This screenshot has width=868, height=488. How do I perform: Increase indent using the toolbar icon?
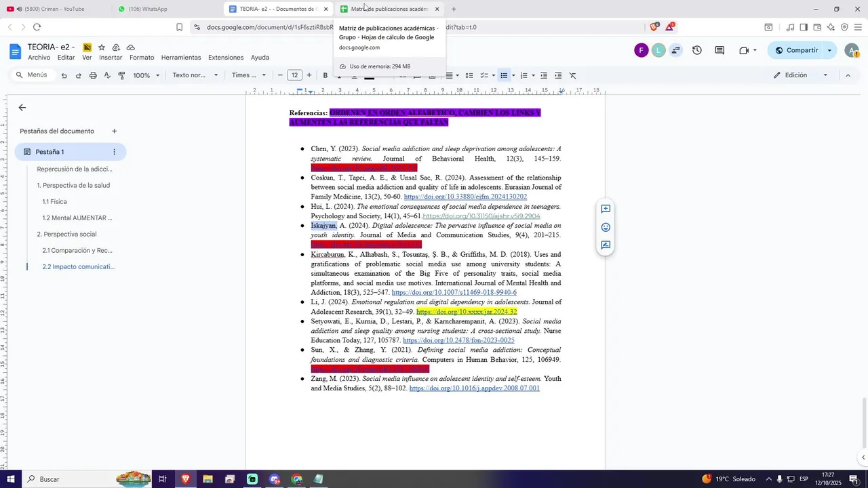tap(558, 75)
